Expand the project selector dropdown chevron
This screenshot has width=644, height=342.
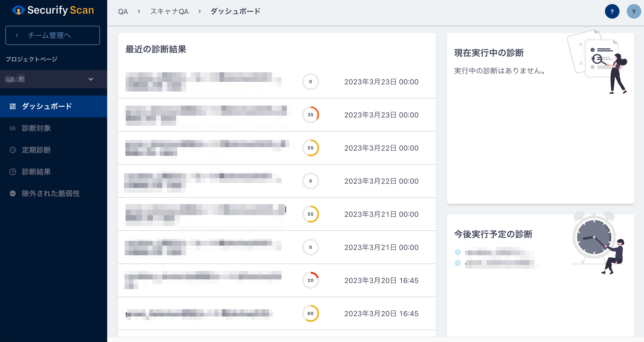pos(91,79)
